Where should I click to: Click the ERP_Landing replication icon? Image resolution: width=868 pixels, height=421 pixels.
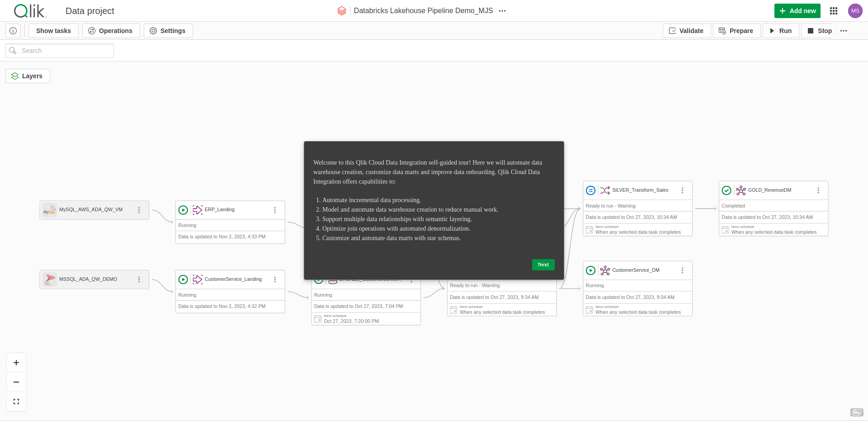(198, 210)
